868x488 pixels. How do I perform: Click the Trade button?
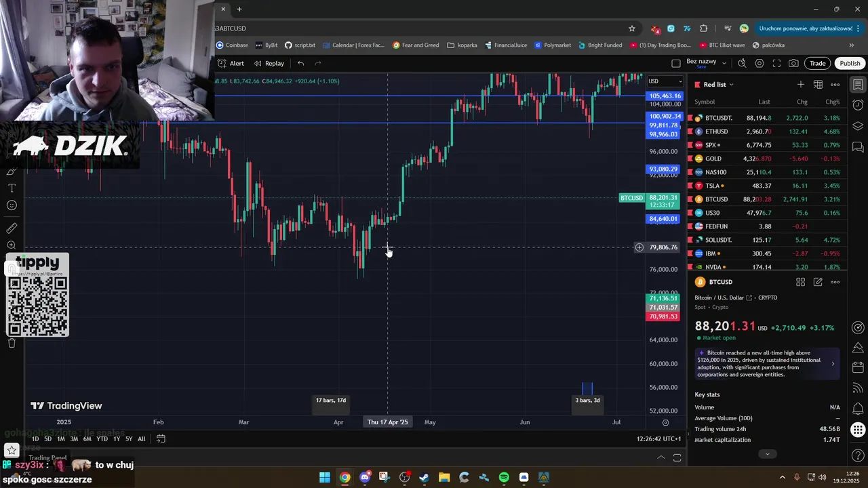click(x=818, y=63)
